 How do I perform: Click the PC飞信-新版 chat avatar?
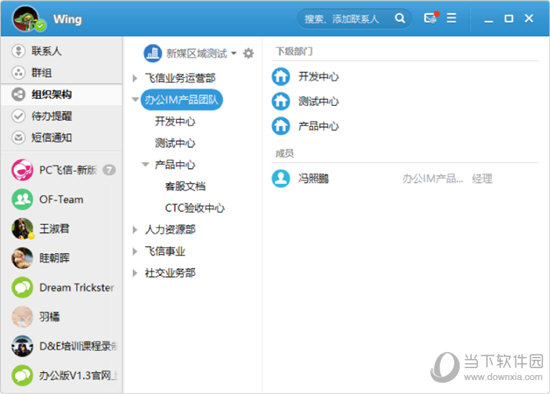coord(22,170)
